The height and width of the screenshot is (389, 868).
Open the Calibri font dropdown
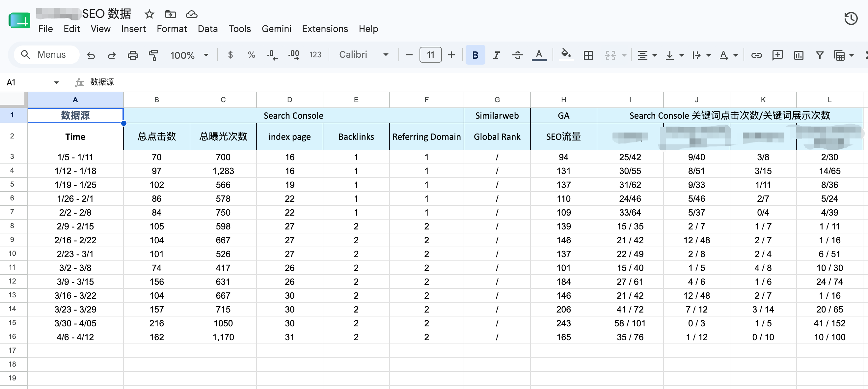pyautogui.click(x=364, y=55)
